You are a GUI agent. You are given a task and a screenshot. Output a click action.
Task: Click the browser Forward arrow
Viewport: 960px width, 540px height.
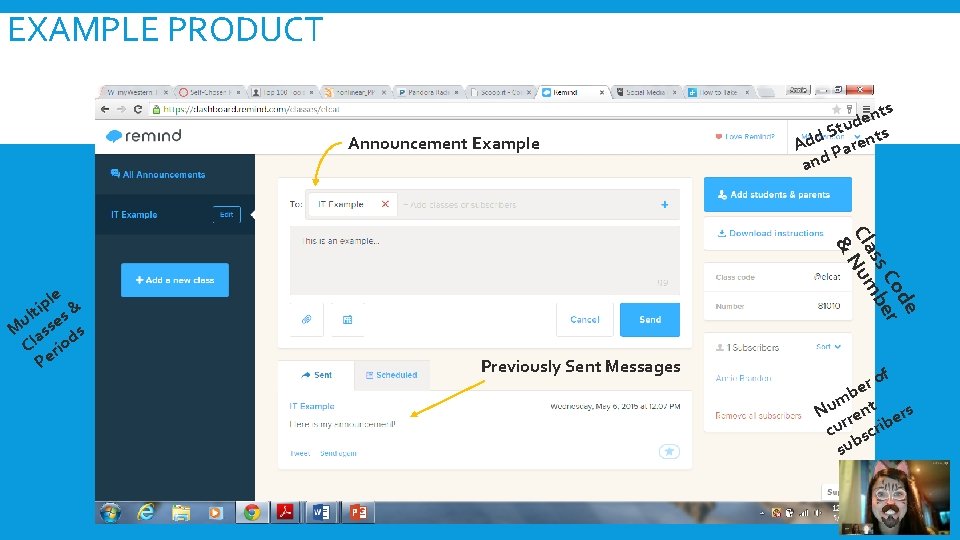click(121, 109)
